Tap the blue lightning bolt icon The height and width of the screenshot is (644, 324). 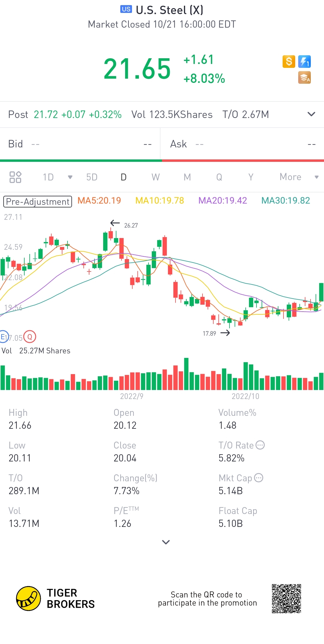(304, 62)
